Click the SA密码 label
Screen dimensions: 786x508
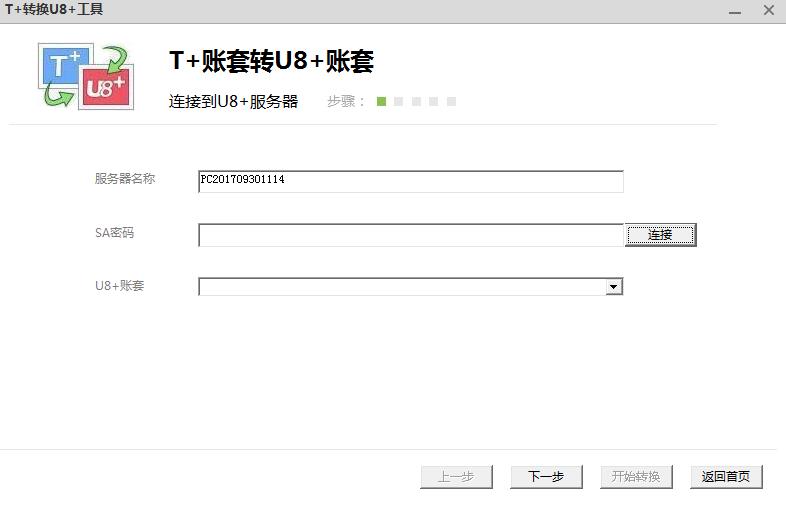[114, 232]
